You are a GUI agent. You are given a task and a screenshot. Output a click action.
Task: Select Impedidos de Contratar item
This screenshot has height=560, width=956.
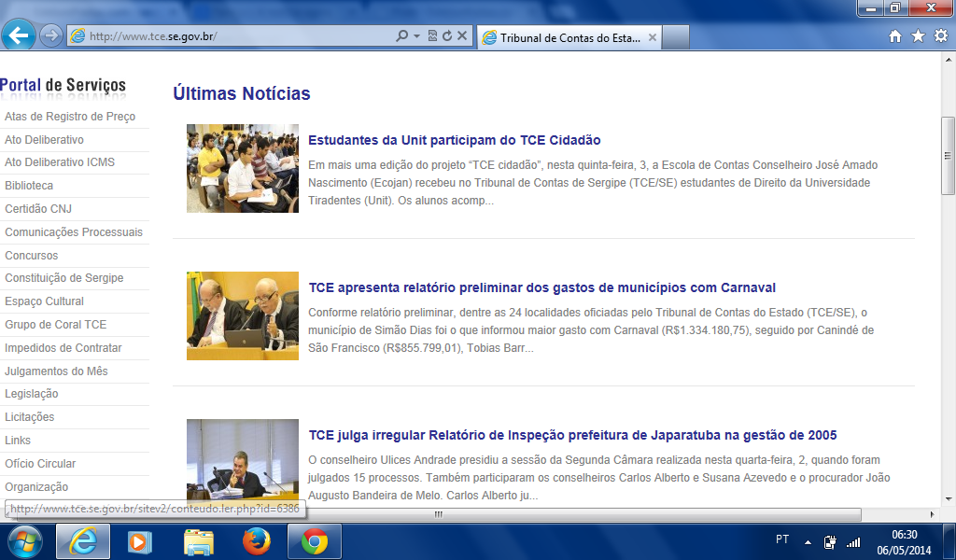click(63, 348)
